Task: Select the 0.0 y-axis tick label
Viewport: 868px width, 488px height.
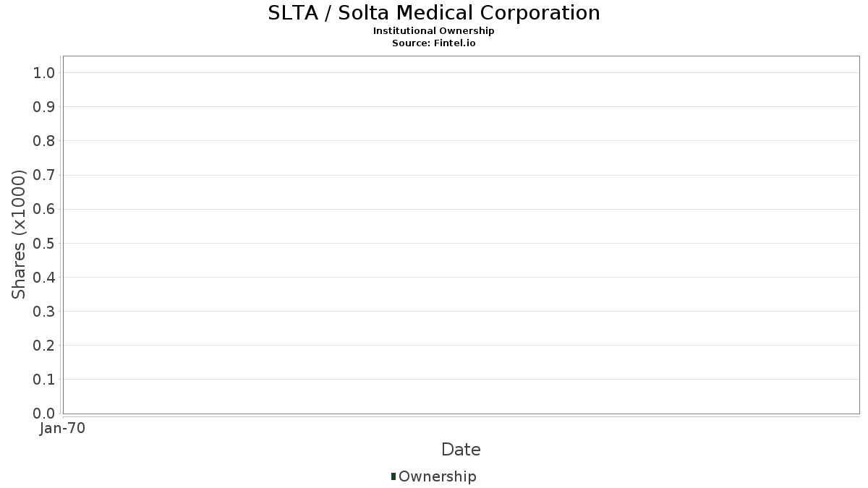Action: [x=44, y=414]
